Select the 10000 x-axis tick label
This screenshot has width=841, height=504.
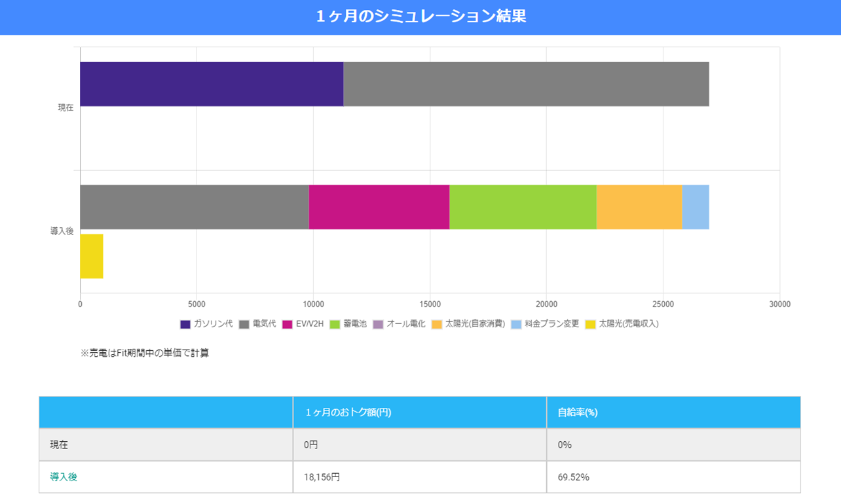(x=313, y=304)
